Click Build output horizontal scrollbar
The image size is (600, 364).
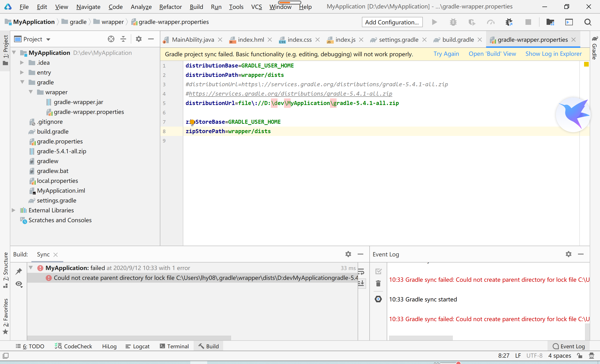129,338
